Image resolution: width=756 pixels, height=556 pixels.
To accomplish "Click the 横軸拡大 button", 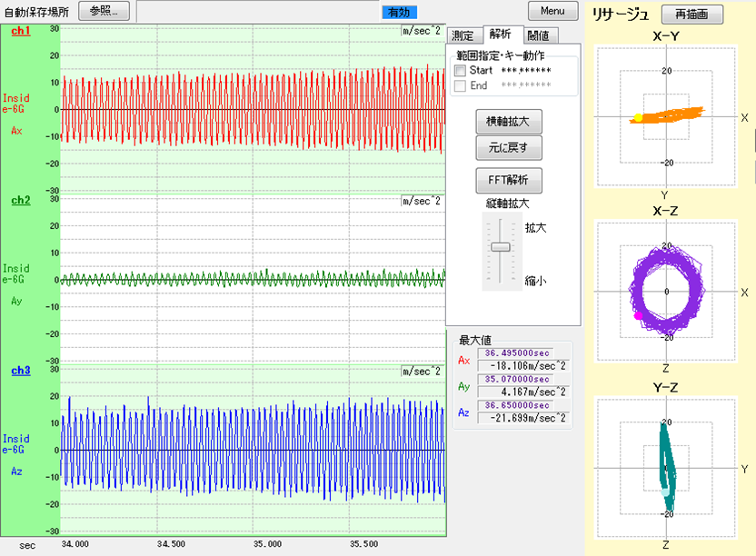I will [x=509, y=122].
